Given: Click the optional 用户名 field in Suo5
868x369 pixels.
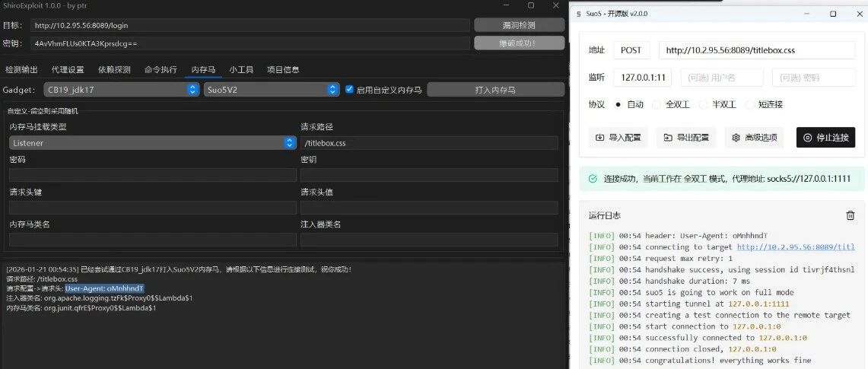Looking at the screenshot, I should (x=722, y=78).
